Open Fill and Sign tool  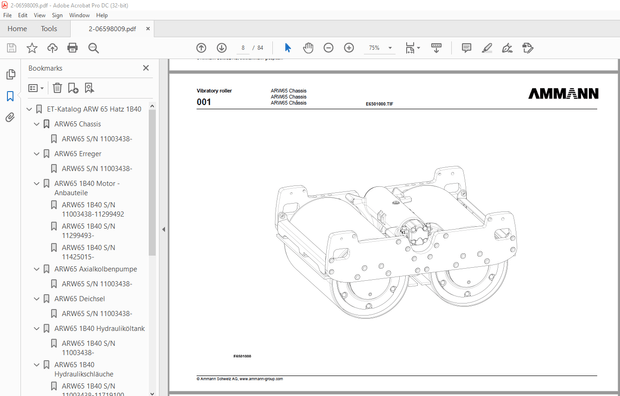[x=507, y=48]
